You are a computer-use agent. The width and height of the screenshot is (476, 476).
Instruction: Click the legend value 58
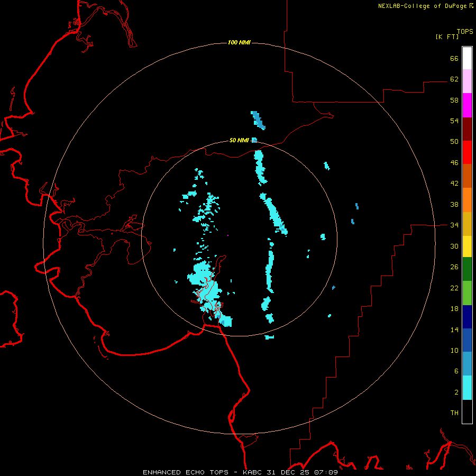click(454, 100)
